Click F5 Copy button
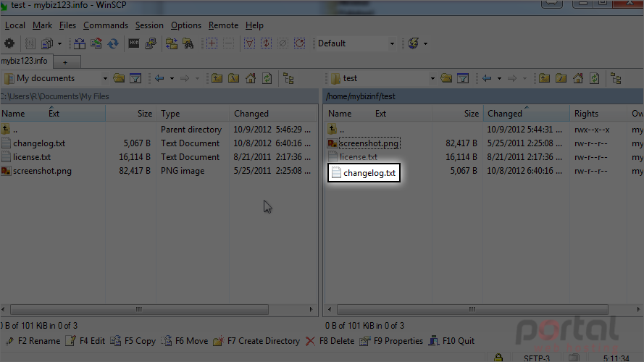The width and height of the screenshot is (644, 362). [133, 341]
